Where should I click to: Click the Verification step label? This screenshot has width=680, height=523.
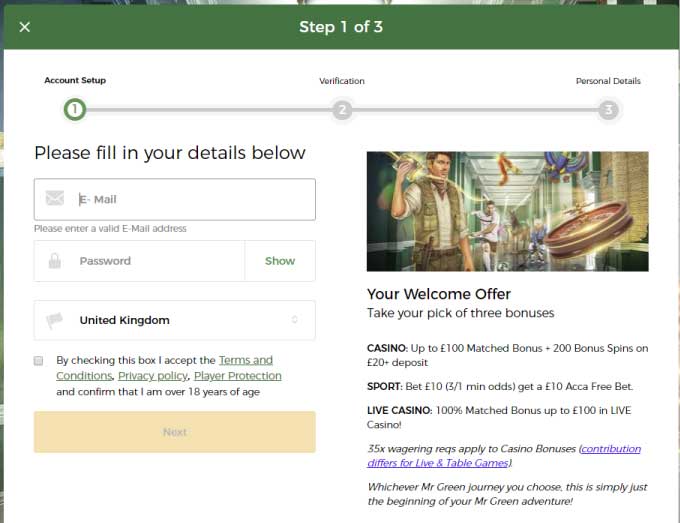tap(342, 81)
